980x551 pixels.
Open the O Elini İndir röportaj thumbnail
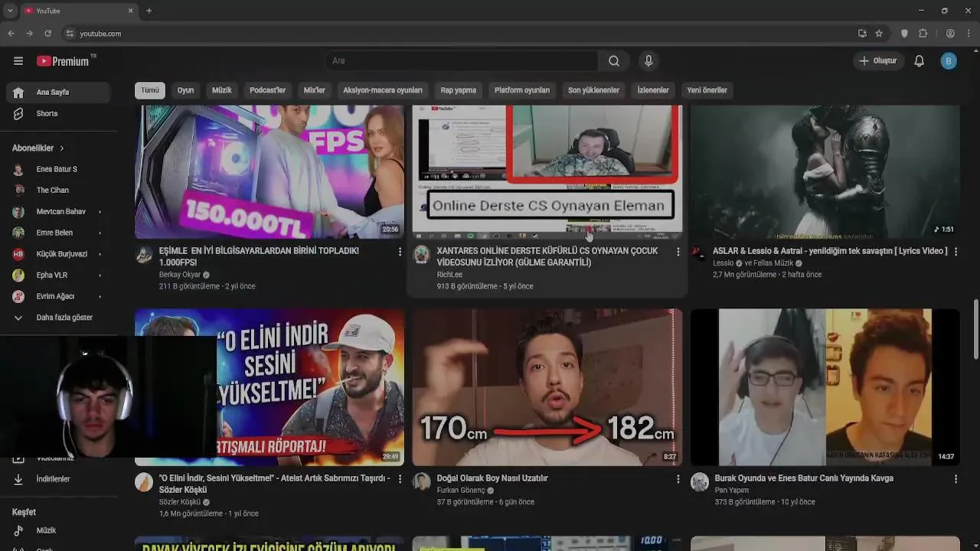pyautogui.click(x=310, y=387)
